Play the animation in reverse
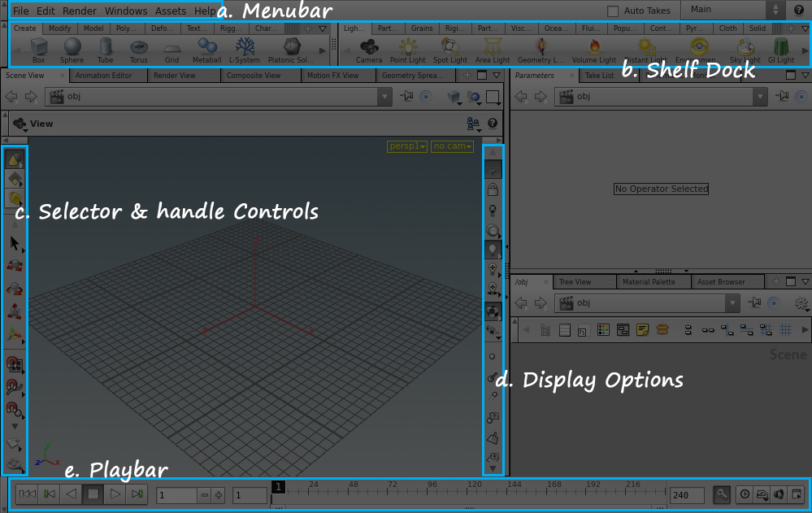 coord(72,494)
